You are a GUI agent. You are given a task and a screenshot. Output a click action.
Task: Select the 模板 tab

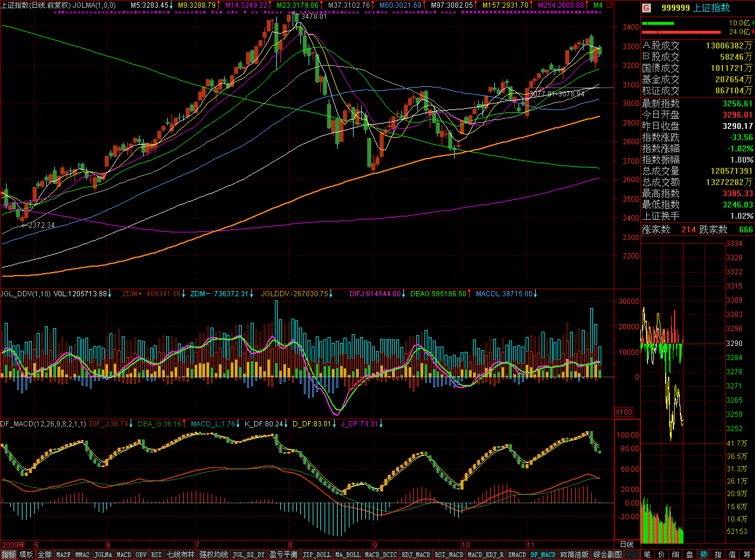coord(26,555)
